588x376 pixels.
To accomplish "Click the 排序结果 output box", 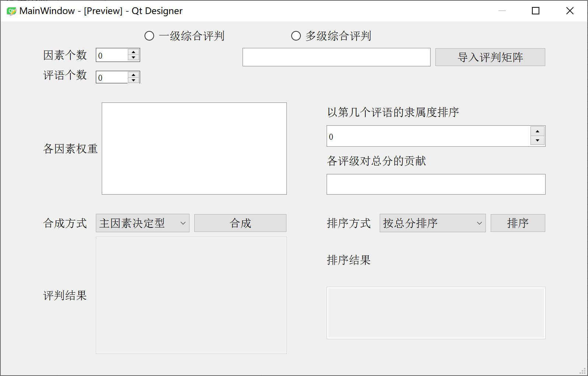I will [x=436, y=313].
